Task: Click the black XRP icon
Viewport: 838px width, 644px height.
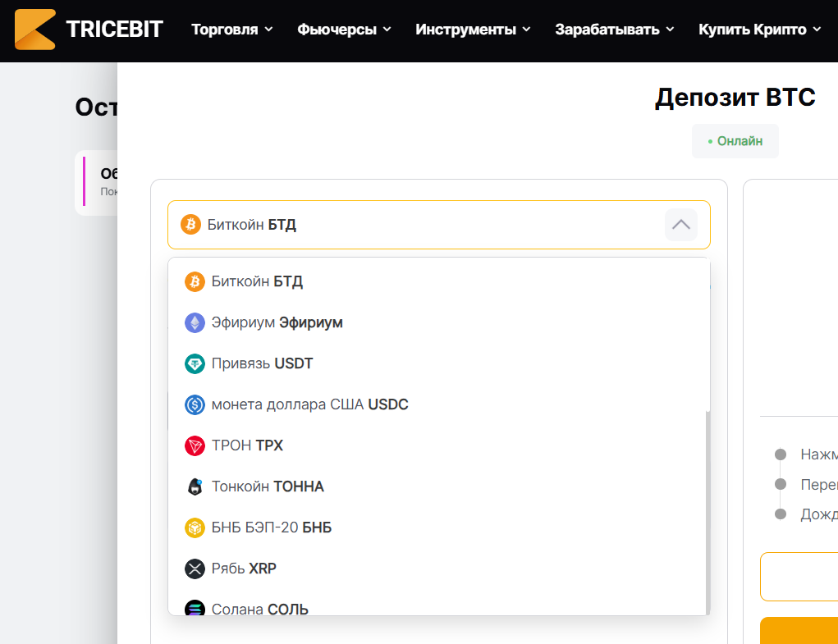Action: pos(195,569)
